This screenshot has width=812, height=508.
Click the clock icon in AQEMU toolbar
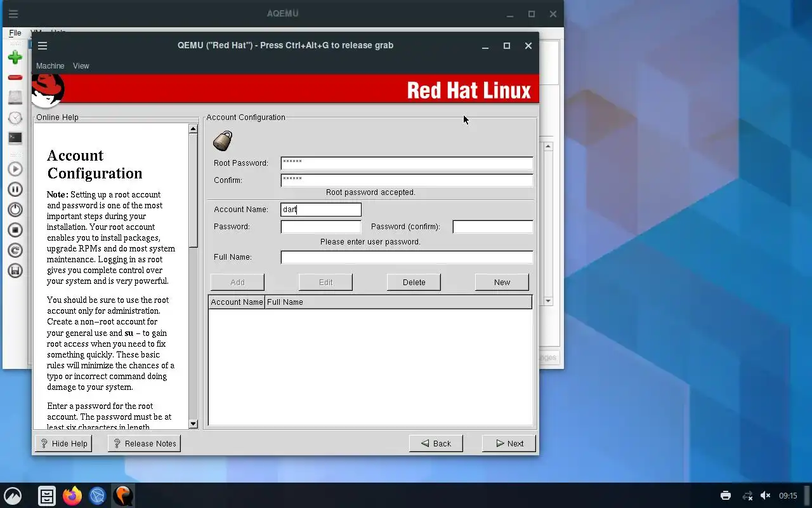15,118
